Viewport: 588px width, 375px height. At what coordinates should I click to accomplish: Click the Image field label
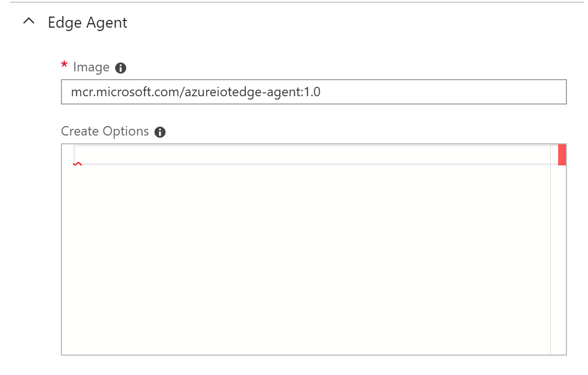point(92,67)
